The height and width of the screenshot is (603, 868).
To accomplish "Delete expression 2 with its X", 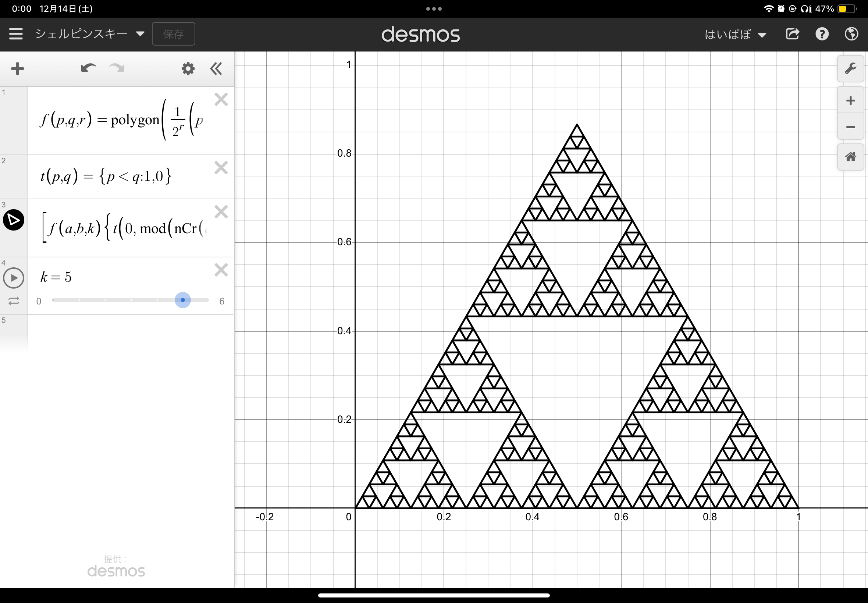I will tap(221, 168).
